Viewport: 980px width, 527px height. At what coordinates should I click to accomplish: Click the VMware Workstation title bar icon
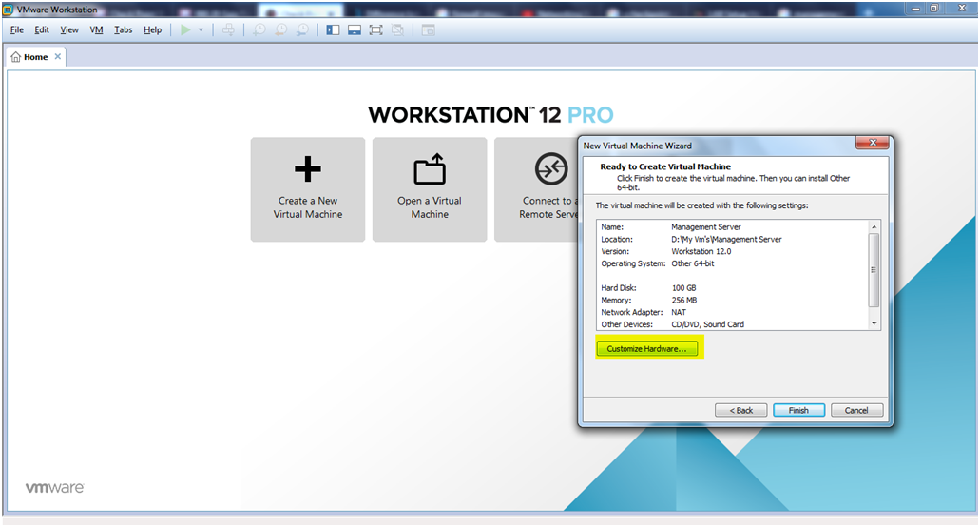9,10
